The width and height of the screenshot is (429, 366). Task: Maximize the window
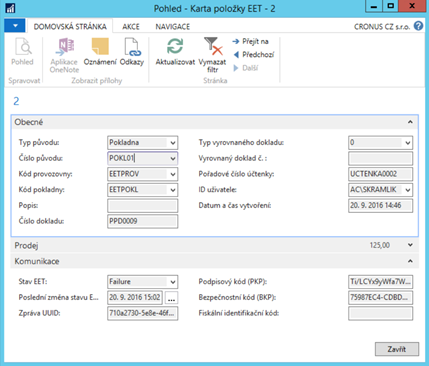(x=390, y=6)
